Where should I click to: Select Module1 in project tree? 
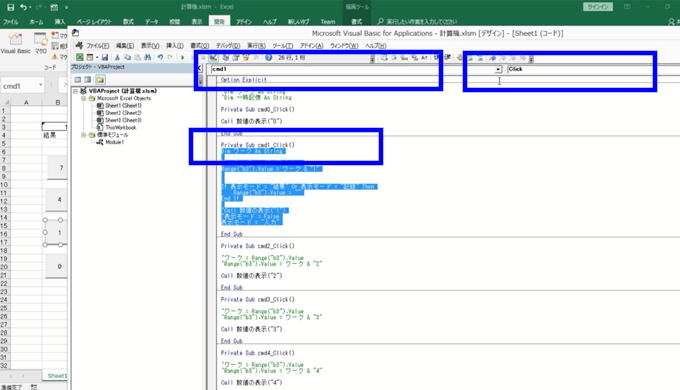pos(114,142)
